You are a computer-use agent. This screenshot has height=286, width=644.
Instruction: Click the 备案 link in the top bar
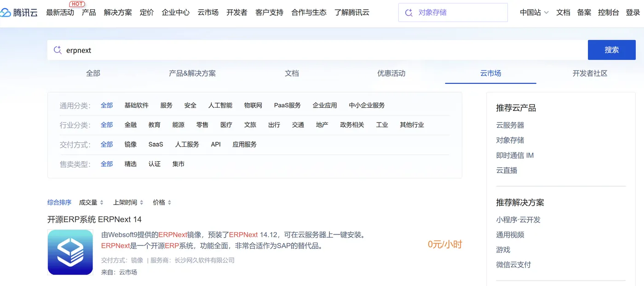coord(584,12)
